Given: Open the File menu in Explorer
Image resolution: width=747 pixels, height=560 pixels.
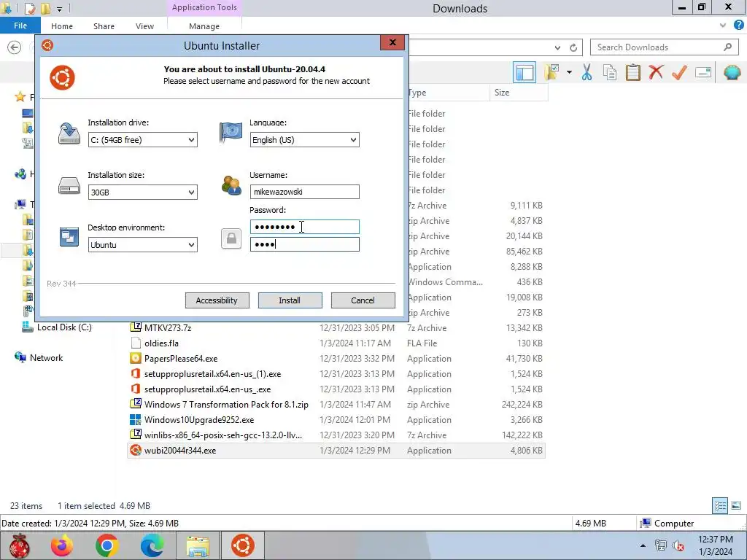Looking at the screenshot, I should point(20,26).
